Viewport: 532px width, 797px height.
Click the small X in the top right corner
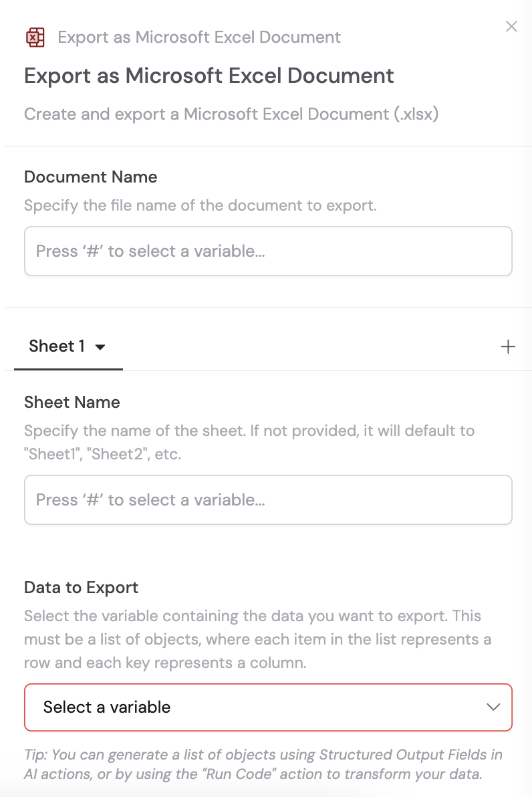coord(511,27)
